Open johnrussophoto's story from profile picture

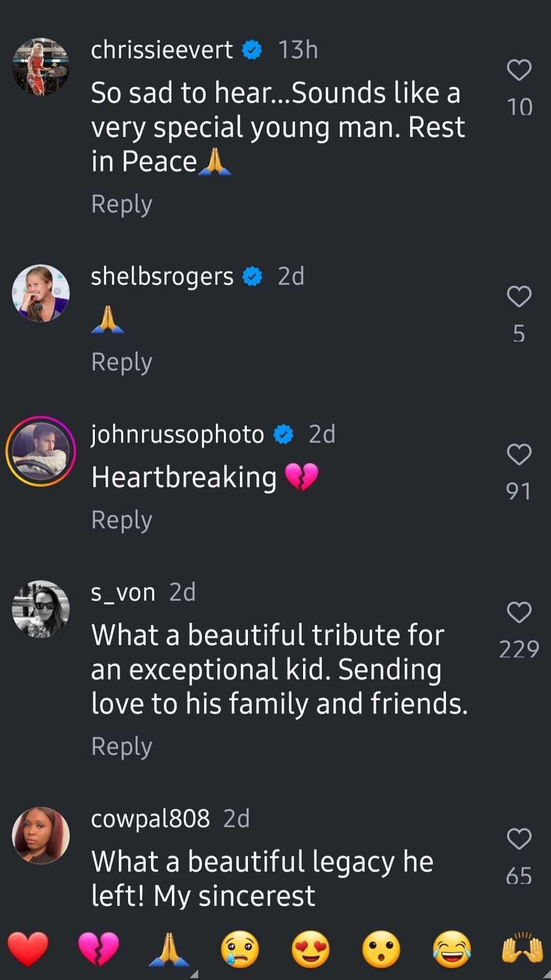pyautogui.click(x=41, y=451)
